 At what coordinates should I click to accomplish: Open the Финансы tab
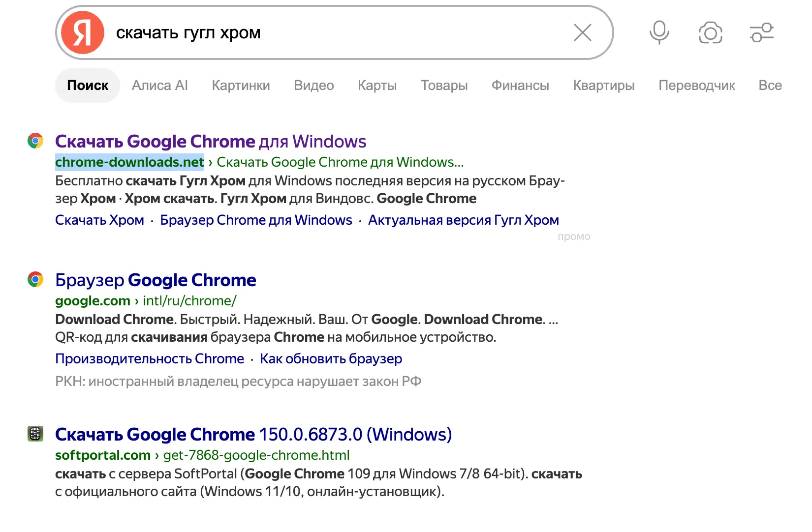(x=521, y=86)
